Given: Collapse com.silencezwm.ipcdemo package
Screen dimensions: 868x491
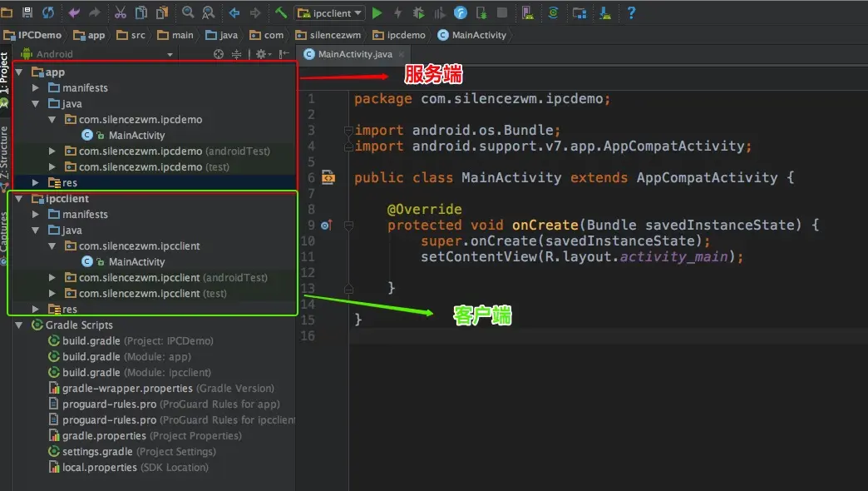Looking at the screenshot, I should click(52, 119).
